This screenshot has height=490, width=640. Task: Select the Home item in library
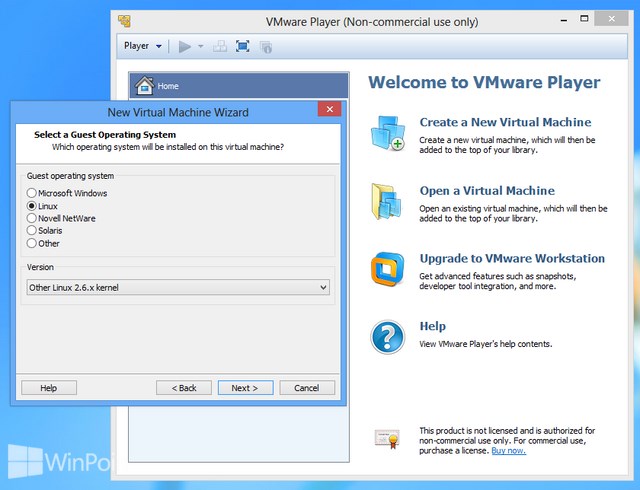click(239, 86)
